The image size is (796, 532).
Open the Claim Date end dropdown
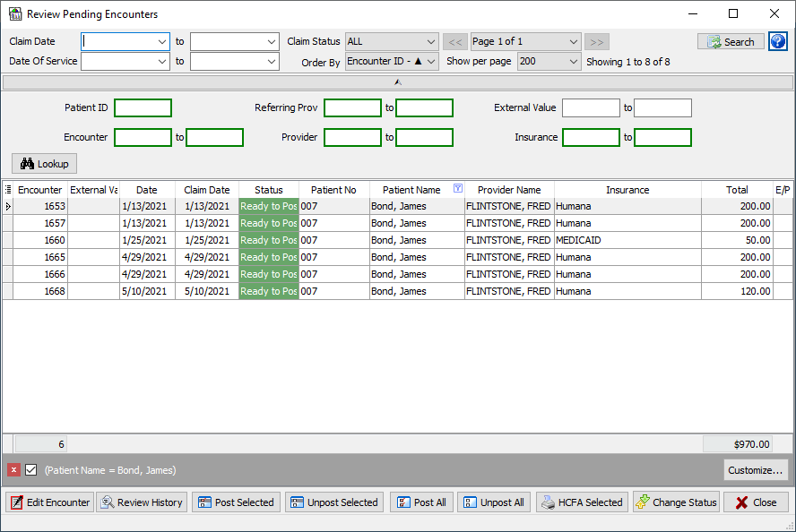click(x=271, y=42)
